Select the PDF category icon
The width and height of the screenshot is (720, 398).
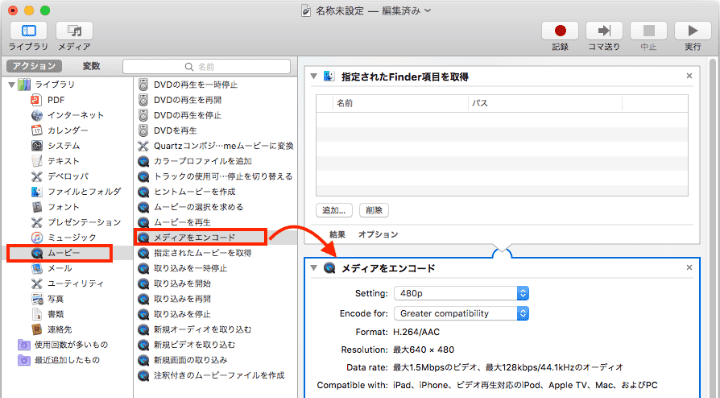pyautogui.click(x=36, y=100)
